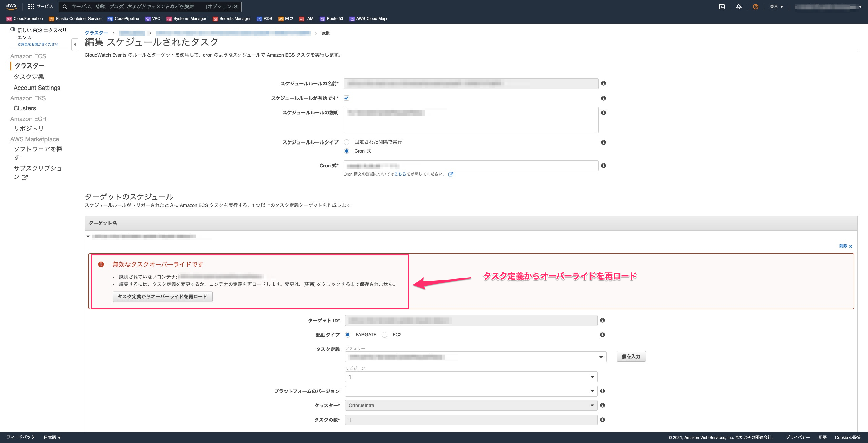Viewport: 868px width, 443px height.
Task: Open リポジトリ under Amazon ECR
Action: point(28,129)
